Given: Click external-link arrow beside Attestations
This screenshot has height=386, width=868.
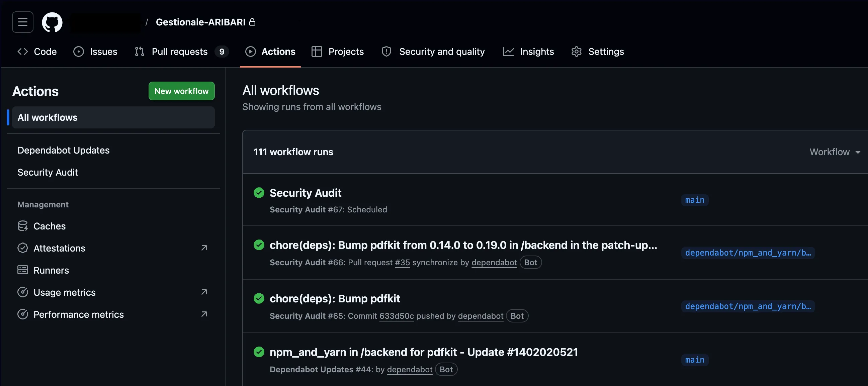Looking at the screenshot, I should 204,248.
